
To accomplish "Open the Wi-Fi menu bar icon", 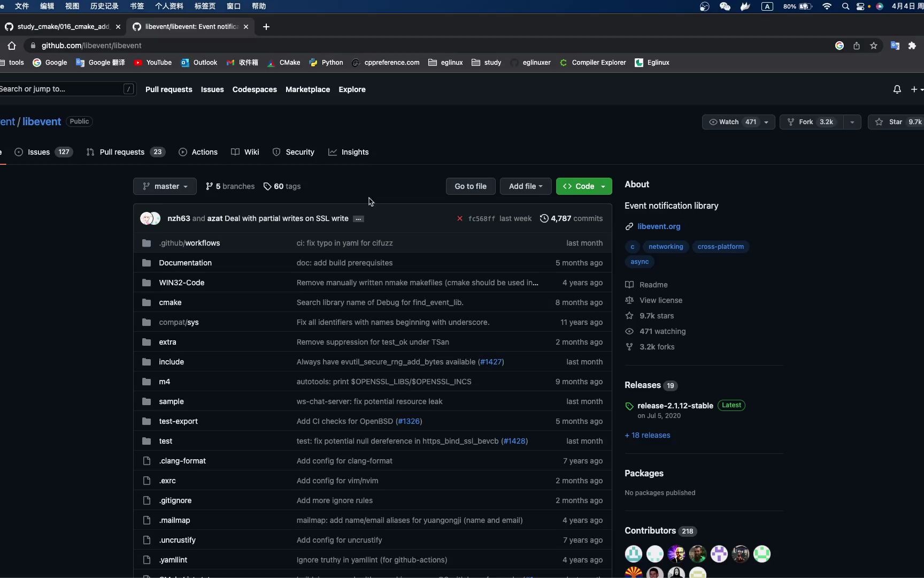I will (x=827, y=6).
